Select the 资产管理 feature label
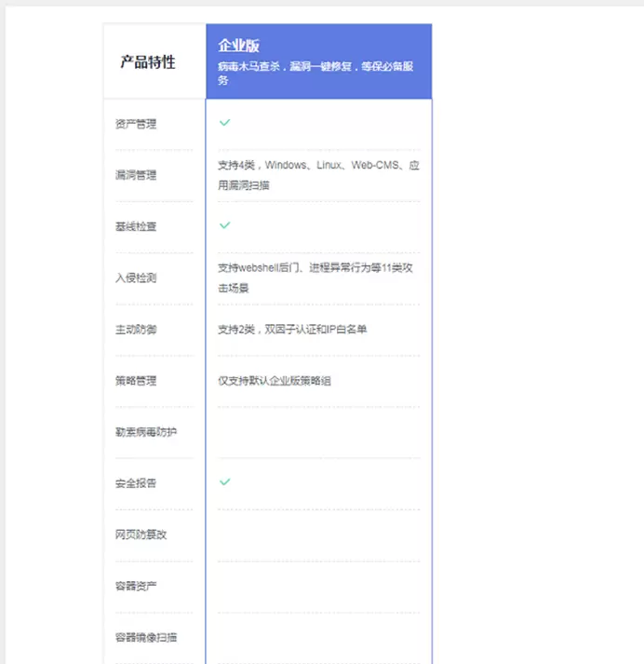 (136, 124)
